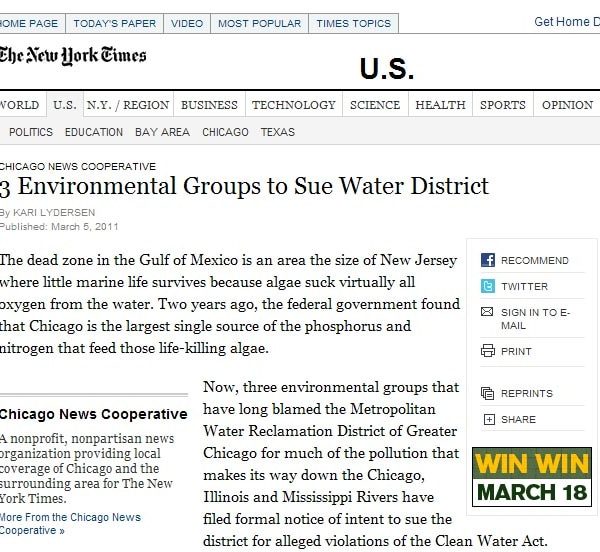Click the Kari Lydersen byline
Screen dimensions: 600x552
54,212
